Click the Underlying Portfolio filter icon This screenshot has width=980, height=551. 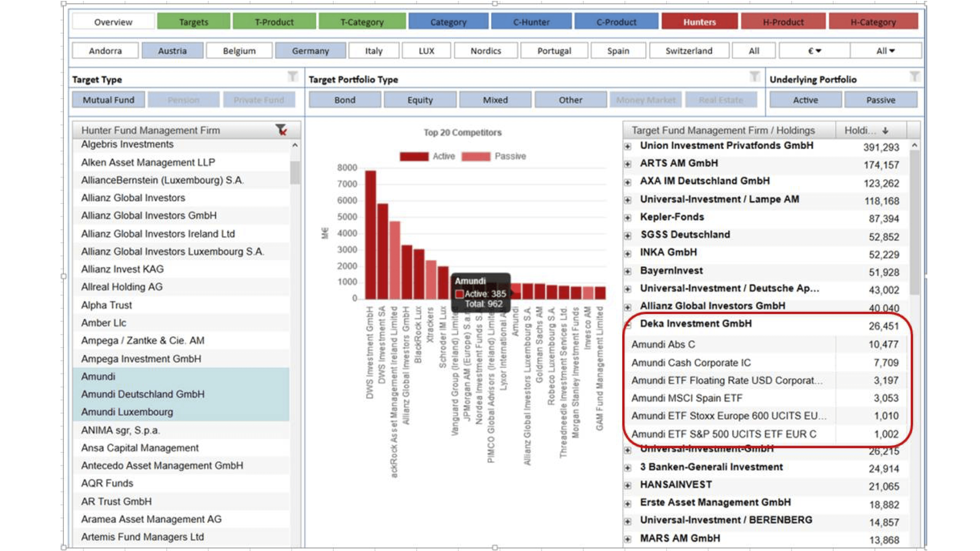914,76
